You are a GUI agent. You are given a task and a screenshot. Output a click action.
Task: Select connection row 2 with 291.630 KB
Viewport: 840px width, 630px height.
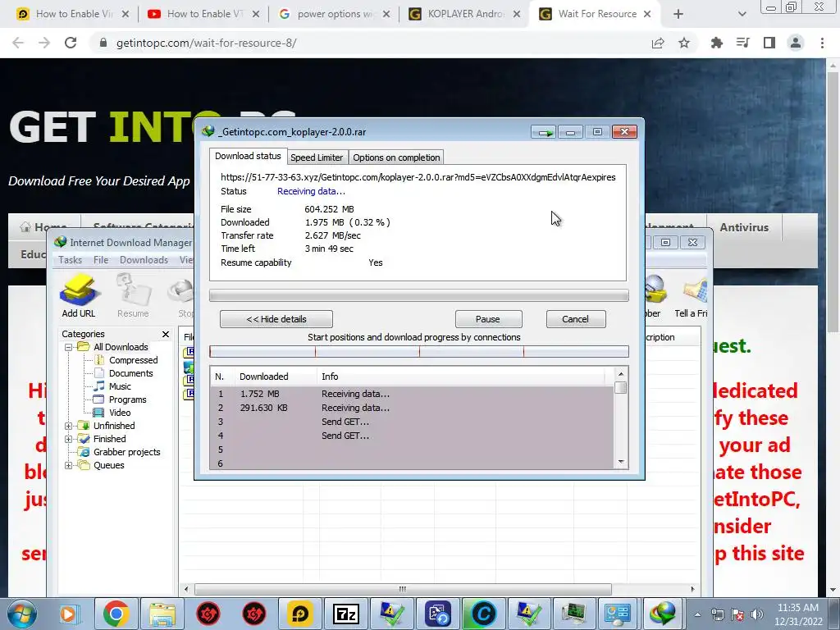(412, 408)
